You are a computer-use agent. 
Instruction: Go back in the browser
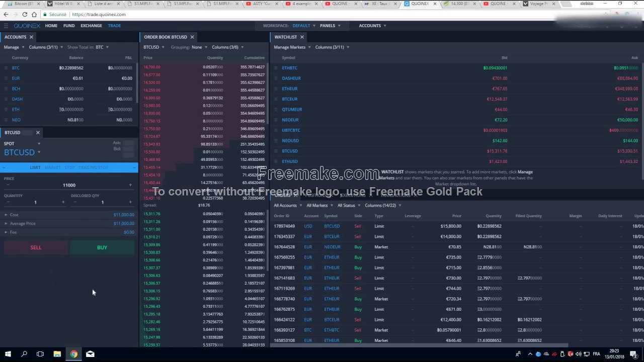point(6,15)
